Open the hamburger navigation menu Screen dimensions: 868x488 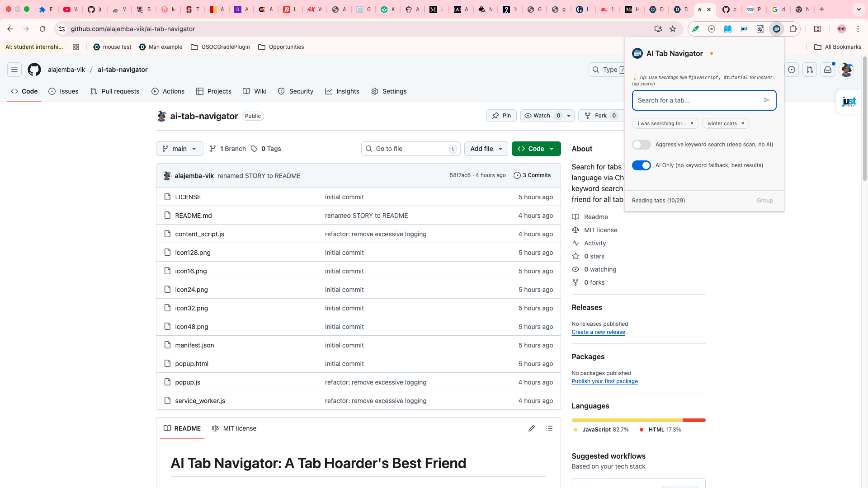click(14, 70)
